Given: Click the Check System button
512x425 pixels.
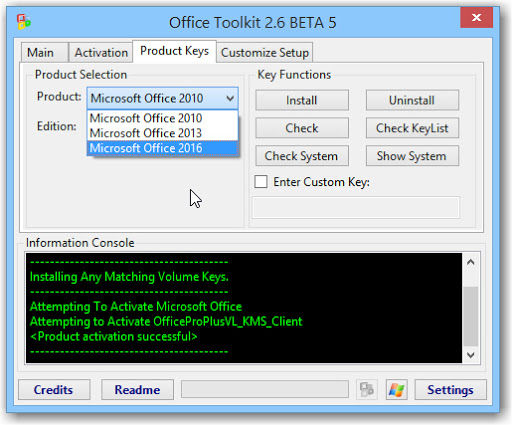Looking at the screenshot, I should (x=302, y=156).
